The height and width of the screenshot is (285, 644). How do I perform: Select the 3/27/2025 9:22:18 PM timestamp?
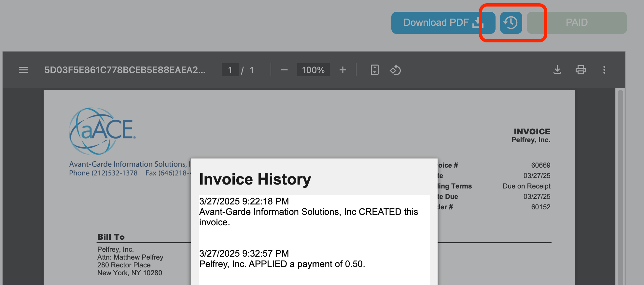[x=244, y=201]
